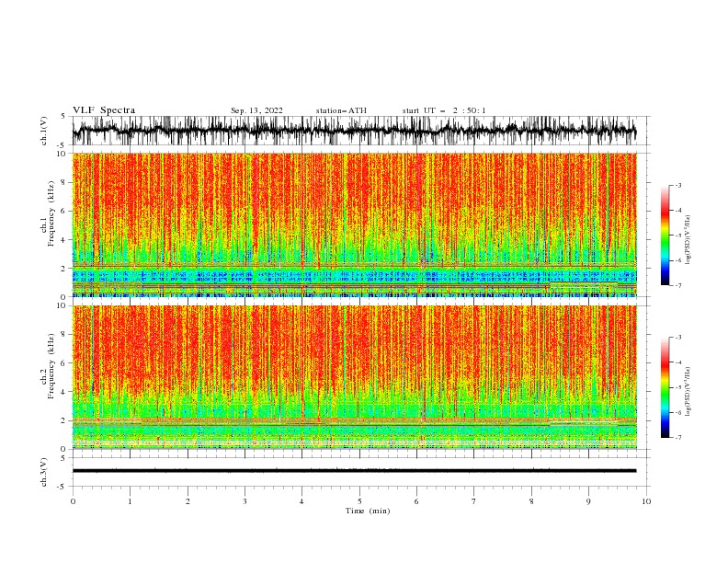The width and height of the screenshot is (728, 563).
Task: Click the ch.3 flat voltage trace
Action: point(354,471)
